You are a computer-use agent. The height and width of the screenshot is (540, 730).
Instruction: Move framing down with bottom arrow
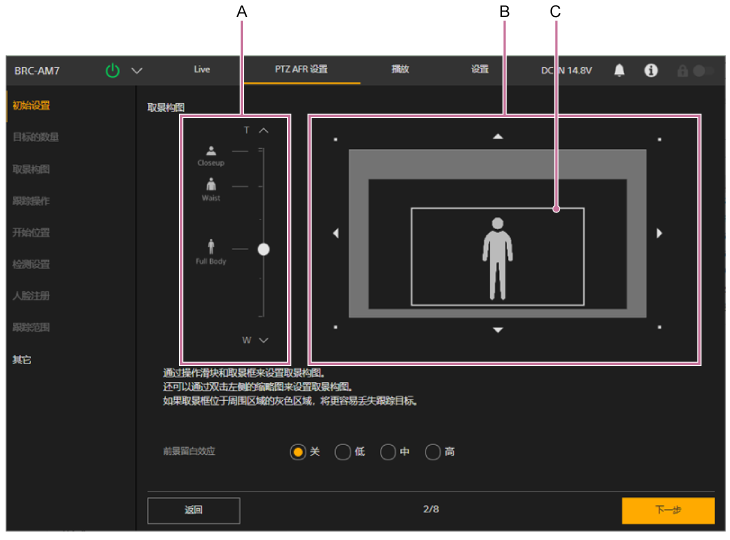point(498,330)
